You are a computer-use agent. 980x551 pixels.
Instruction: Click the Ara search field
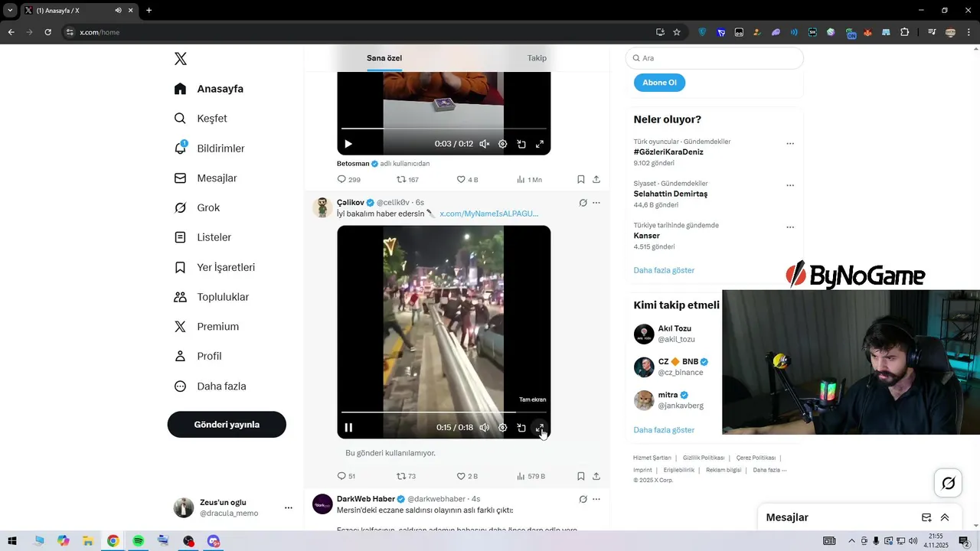tap(714, 58)
